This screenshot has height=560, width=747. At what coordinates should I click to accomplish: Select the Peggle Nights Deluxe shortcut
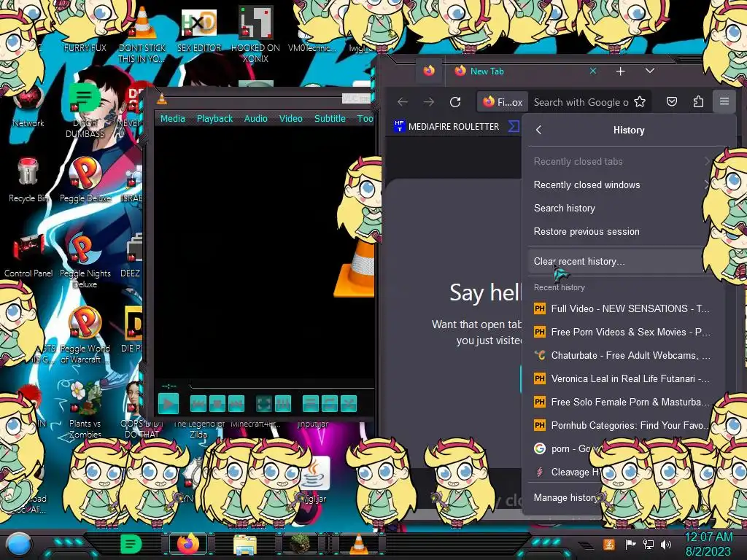(x=85, y=260)
